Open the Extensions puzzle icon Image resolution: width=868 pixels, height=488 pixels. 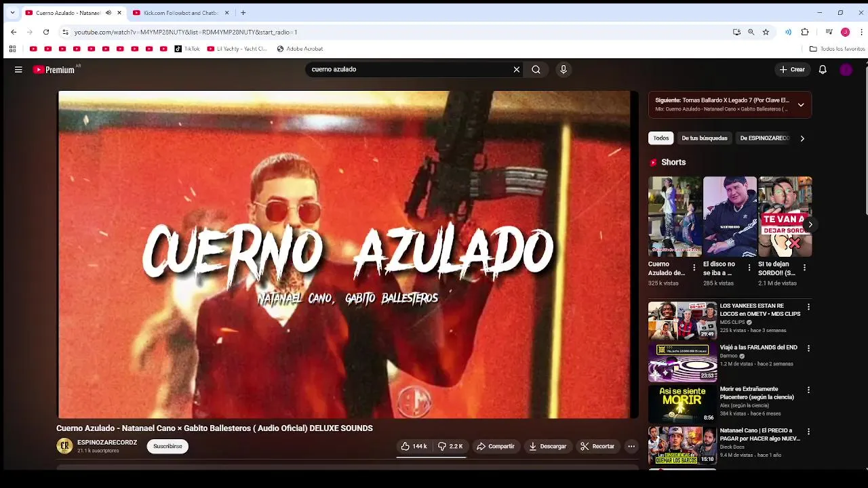coord(805,32)
